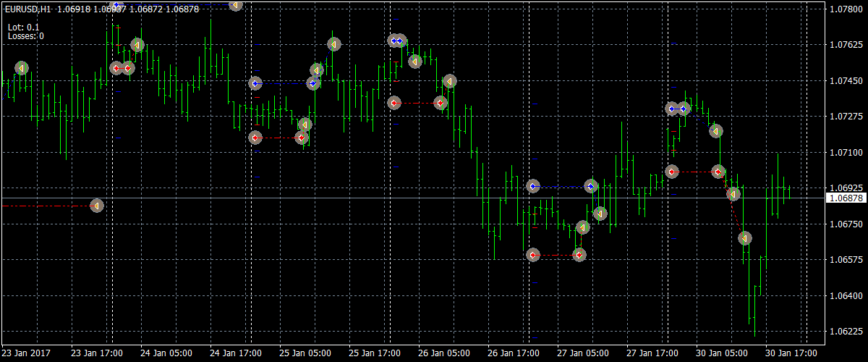The image size is (868, 362).
Task: Select the 'Lot: 0.1' label
Action: point(24,28)
